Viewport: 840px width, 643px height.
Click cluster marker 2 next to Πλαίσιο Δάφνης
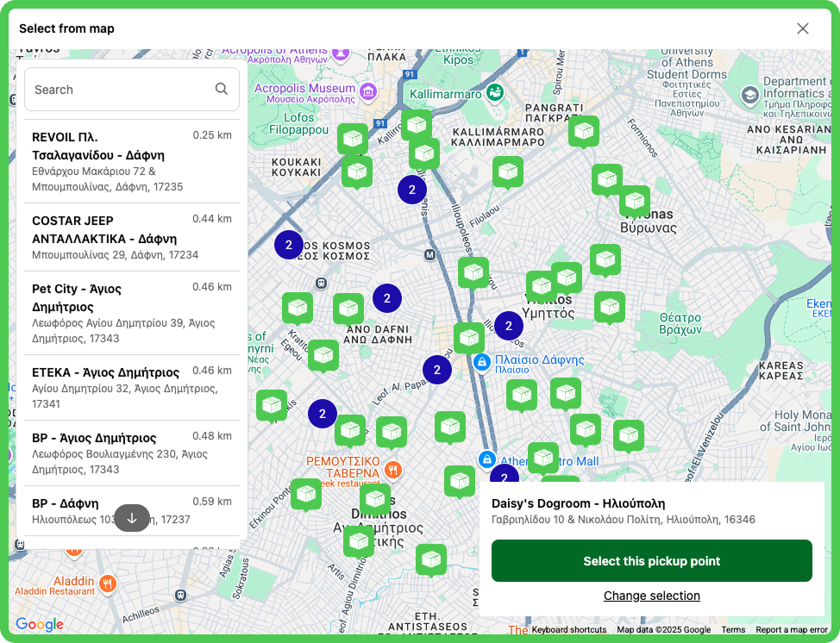(437, 370)
